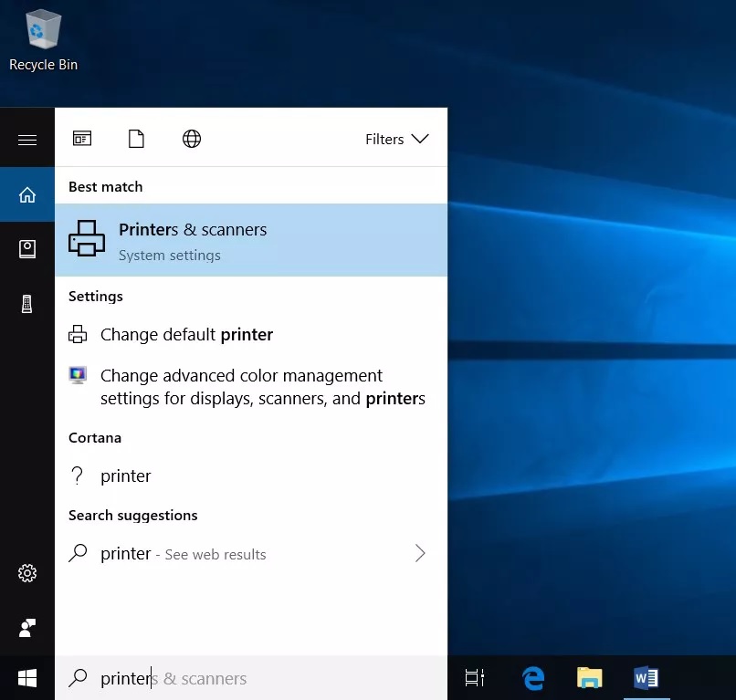The image size is (736, 700).
Task: Open Printers & scanners best match
Action: click(250, 240)
